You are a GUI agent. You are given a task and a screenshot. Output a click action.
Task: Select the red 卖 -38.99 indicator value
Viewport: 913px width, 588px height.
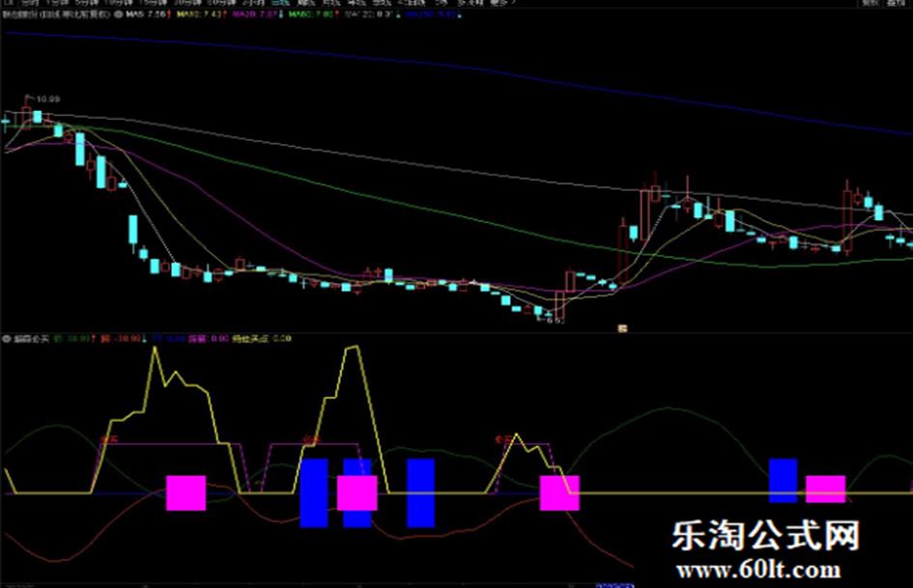point(121,338)
